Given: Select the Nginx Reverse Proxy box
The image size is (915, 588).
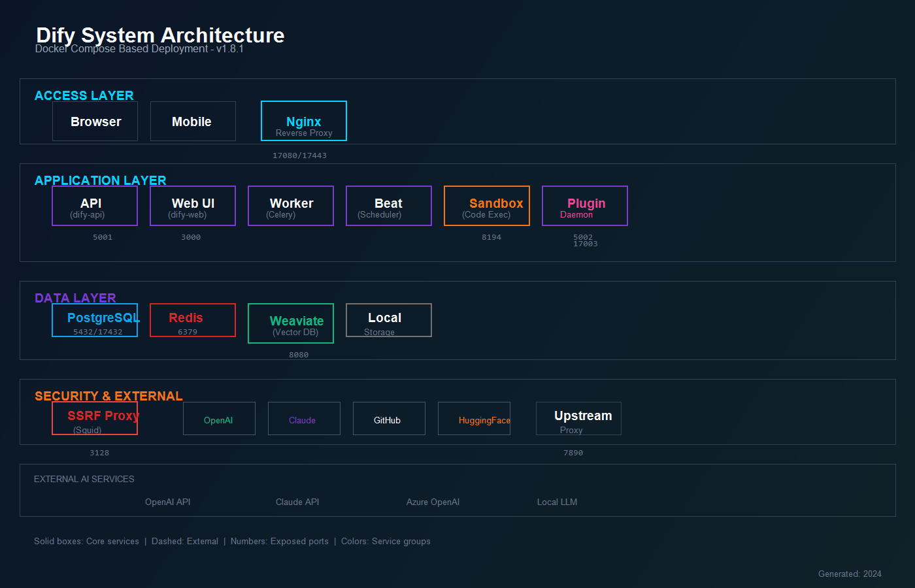Looking at the screenshot, I should pyautogui.click(x=303, y=121).
